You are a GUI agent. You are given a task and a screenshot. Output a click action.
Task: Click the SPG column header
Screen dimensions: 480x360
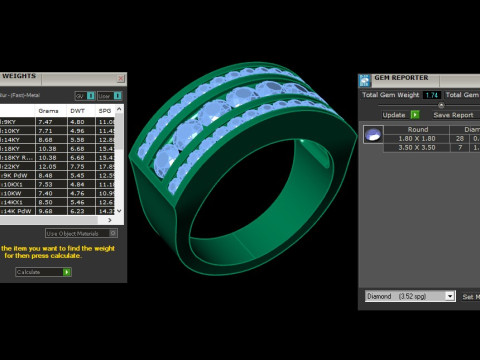click(105, 111)
